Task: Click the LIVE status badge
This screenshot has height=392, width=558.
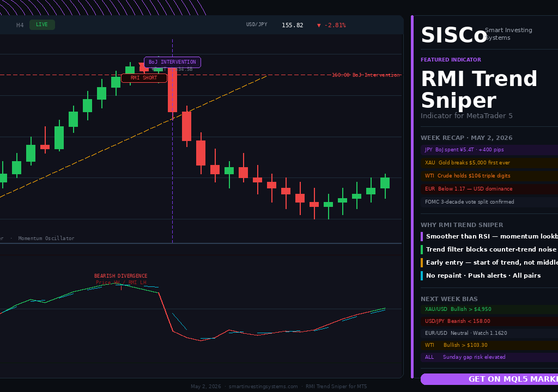Action: point(42,24)
